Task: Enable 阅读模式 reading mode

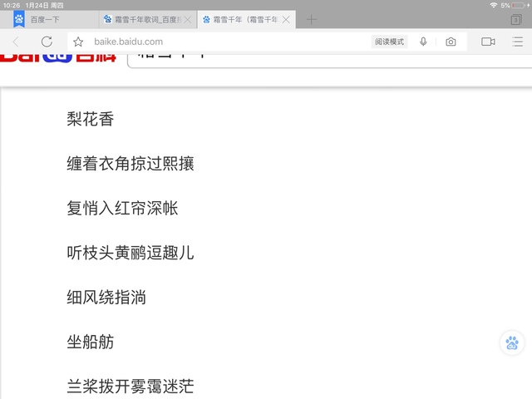Action: (x=389, y=42)
